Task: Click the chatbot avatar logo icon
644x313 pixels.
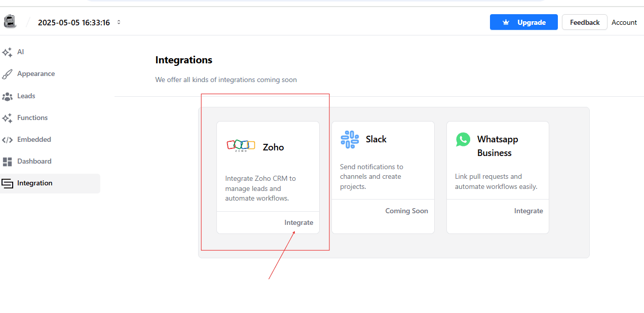Action: (10, 22)
